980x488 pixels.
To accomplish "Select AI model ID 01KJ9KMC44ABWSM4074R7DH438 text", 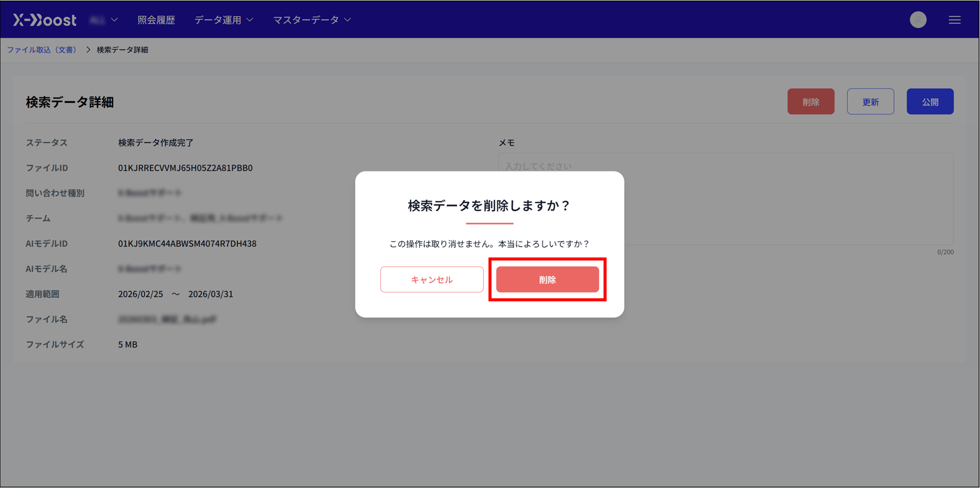I will [187, 244].
